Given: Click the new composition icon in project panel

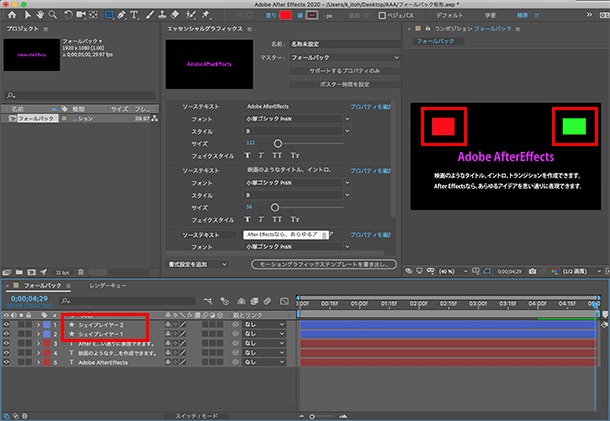Looking at the screenshot, I should tap(32, 272).
